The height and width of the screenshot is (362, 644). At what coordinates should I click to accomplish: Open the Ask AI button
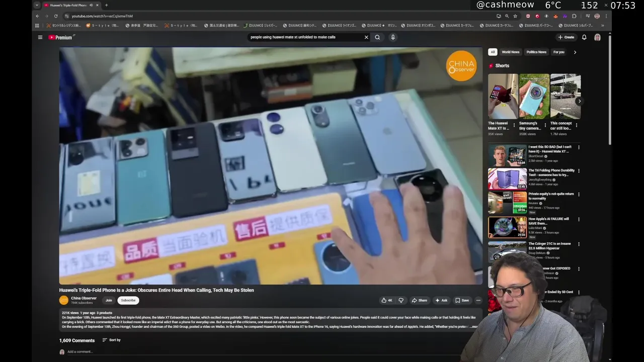(x=441, y=300)
